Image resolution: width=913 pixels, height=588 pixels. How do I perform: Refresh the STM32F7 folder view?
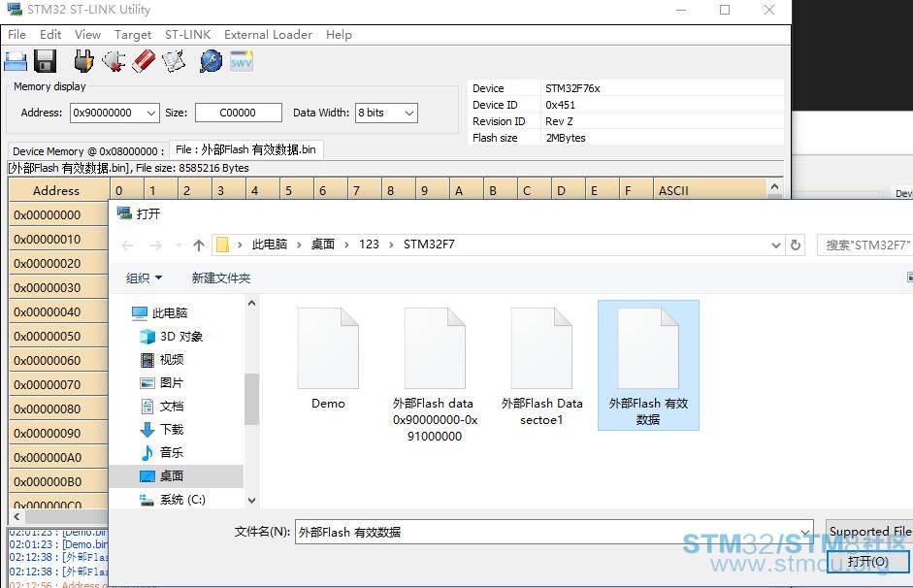(x=796, y=245)
